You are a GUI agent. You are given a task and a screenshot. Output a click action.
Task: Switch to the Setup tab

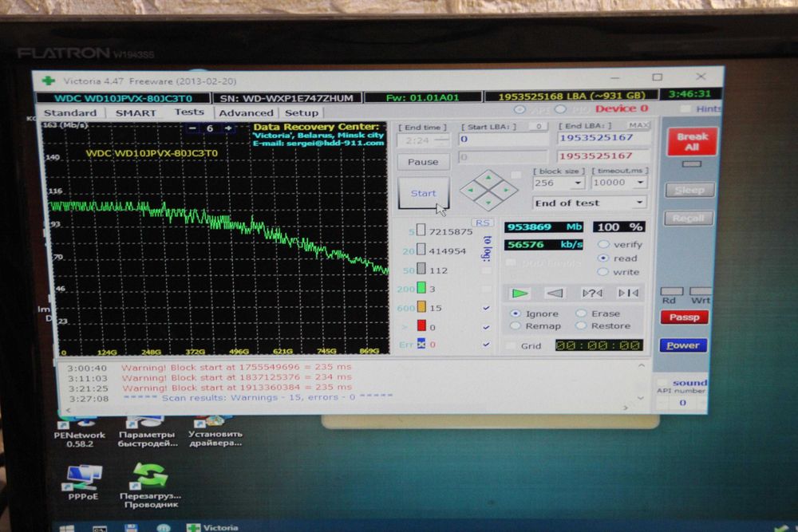(x=302, y=113)
